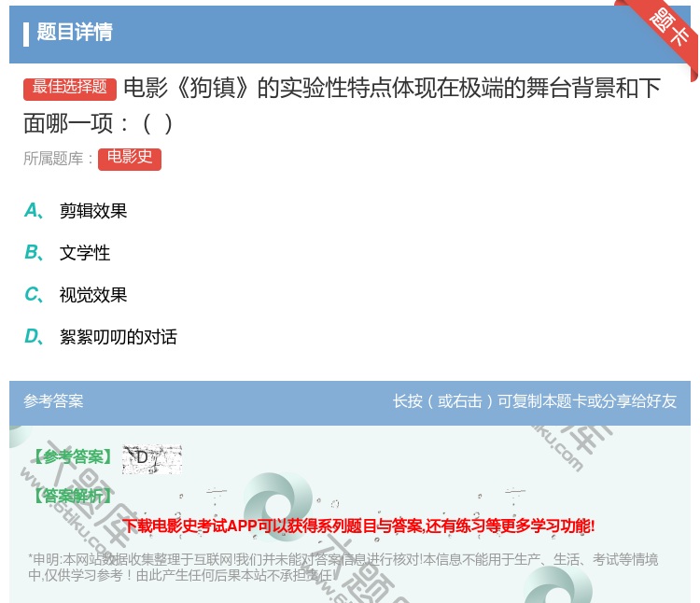Click the 【参考答案】 label
Screen dimensions: 700x603
73,457
